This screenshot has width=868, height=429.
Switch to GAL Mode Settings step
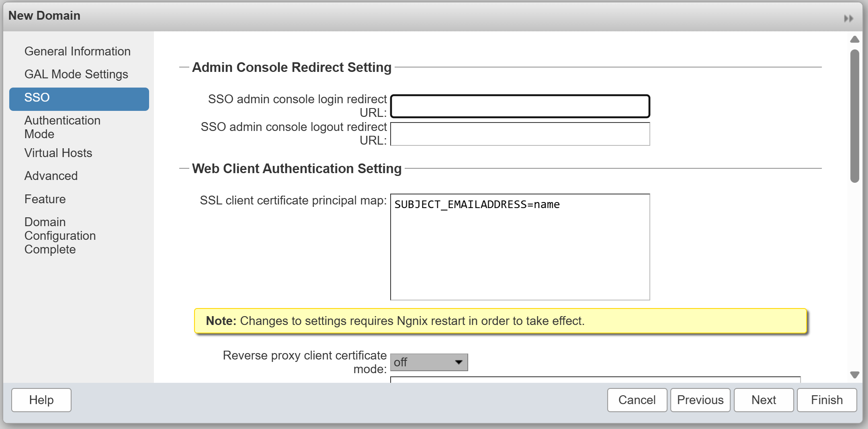coord(76,74)
